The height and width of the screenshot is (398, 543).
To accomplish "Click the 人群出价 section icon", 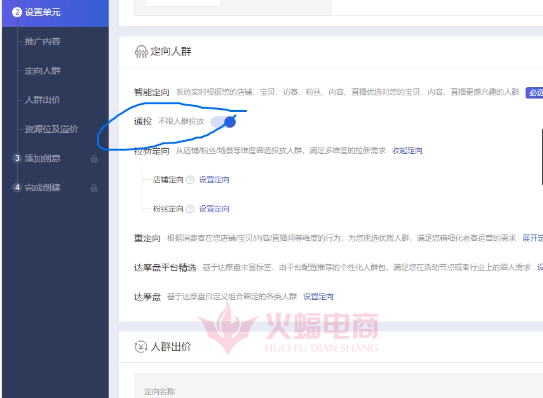I will coord(141,346).
